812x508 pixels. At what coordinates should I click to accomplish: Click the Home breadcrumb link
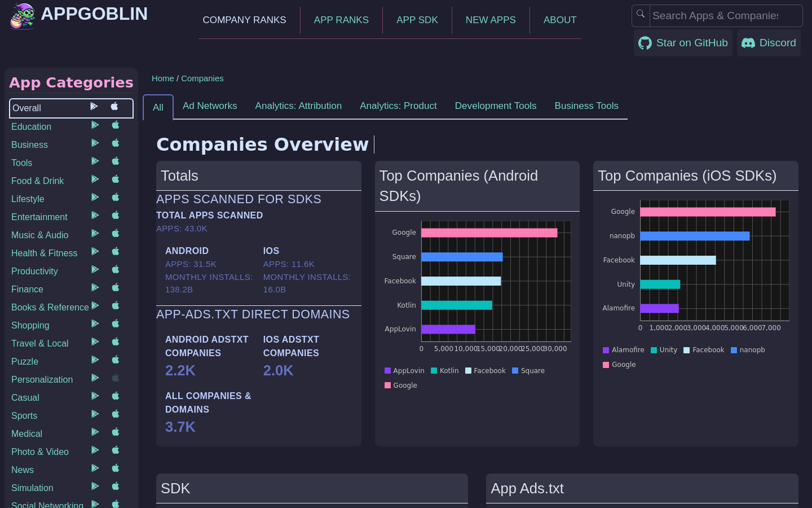163,78
